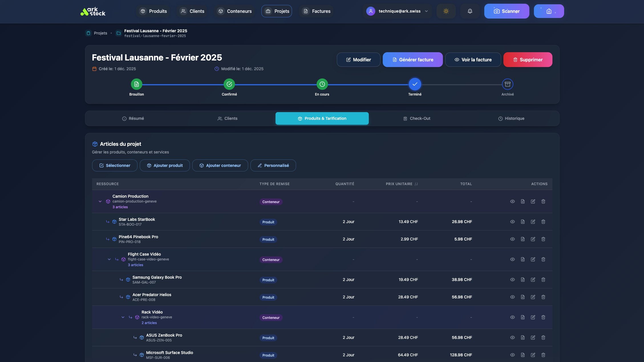Click the Ajouter produit button
Screen dimensions: 644x362
point(165,165)
